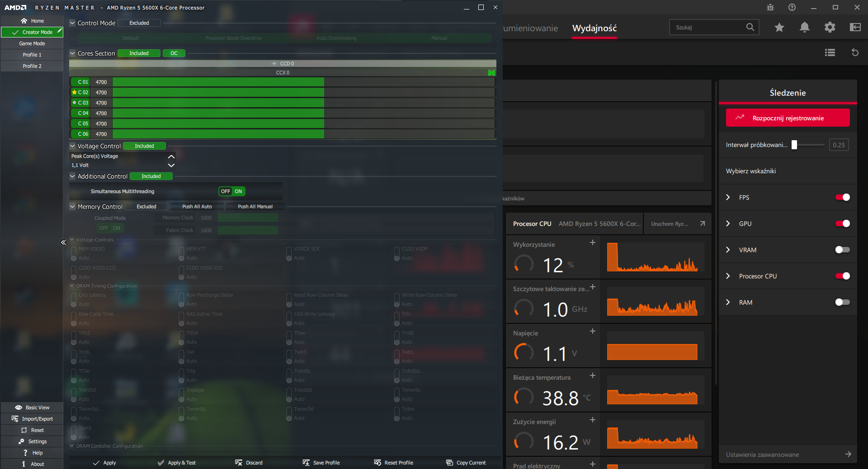Disable the FPS tracking toggle
Image resolution: width=868 pixels, height=469 pixels.
click(842, 197)
